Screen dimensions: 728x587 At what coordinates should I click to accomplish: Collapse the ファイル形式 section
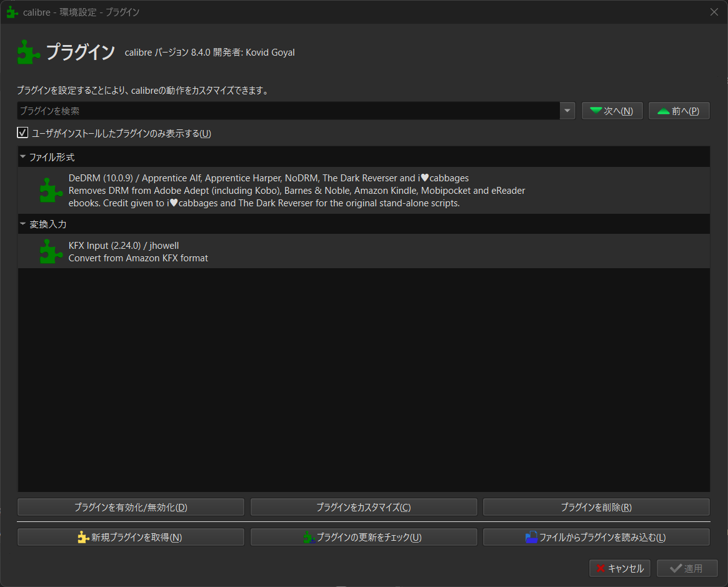22,156
